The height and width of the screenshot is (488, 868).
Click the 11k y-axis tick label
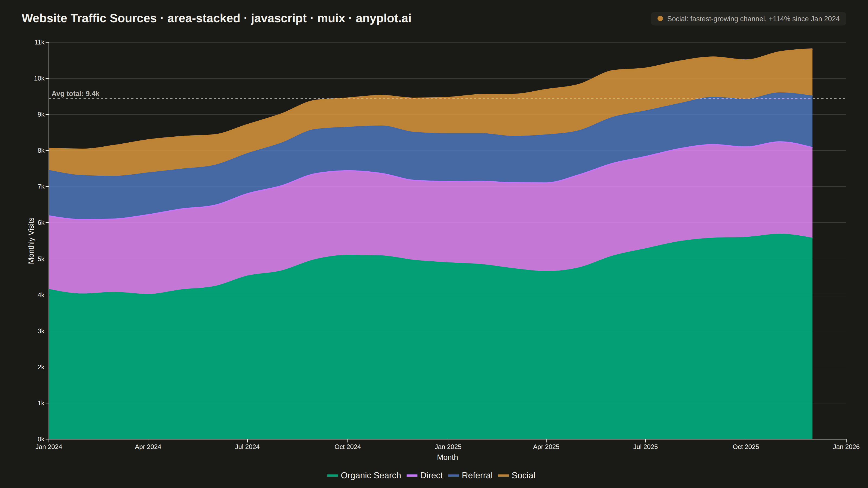39,43
